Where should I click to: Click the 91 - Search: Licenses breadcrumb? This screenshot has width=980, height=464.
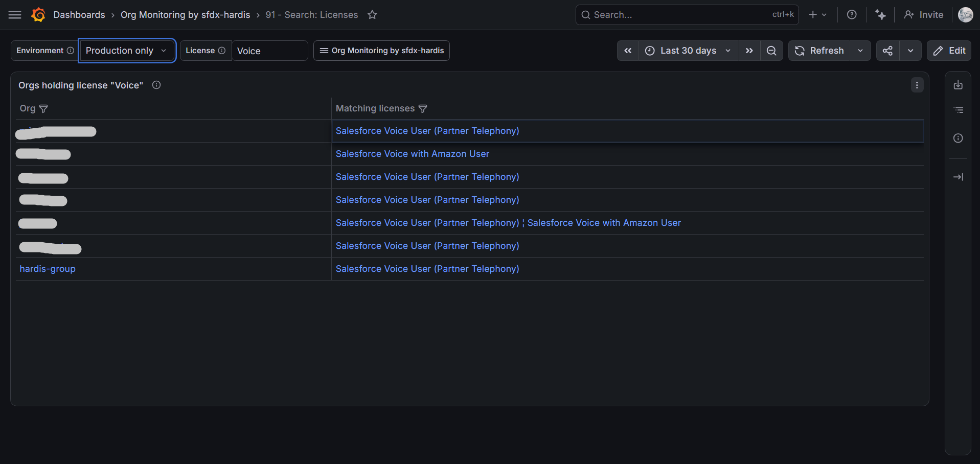312,15
